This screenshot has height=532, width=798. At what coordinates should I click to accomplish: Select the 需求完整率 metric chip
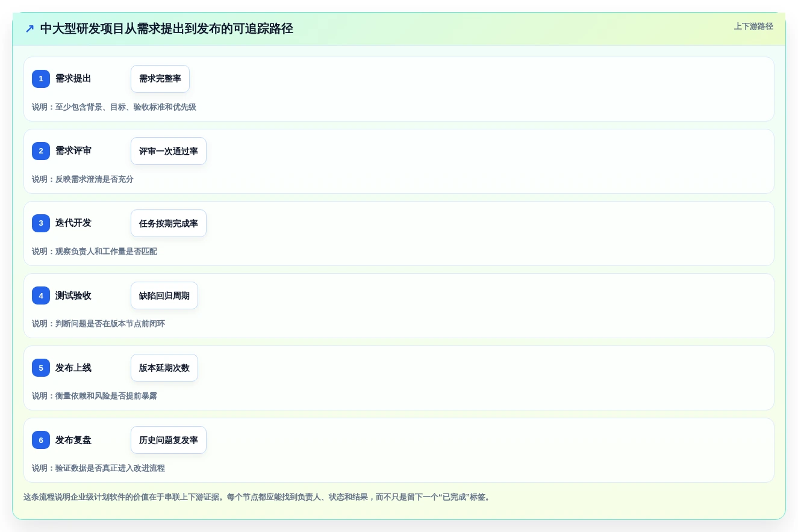pos(160,79)
